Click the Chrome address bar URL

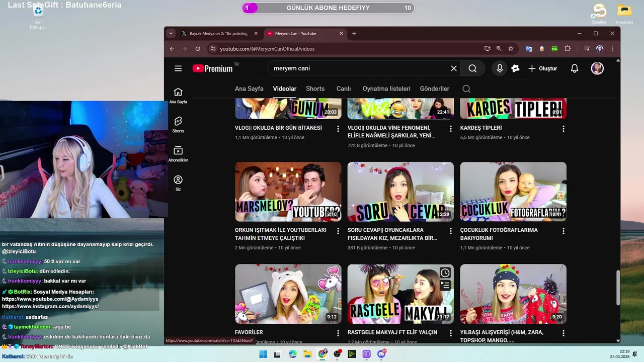(267, 49)
